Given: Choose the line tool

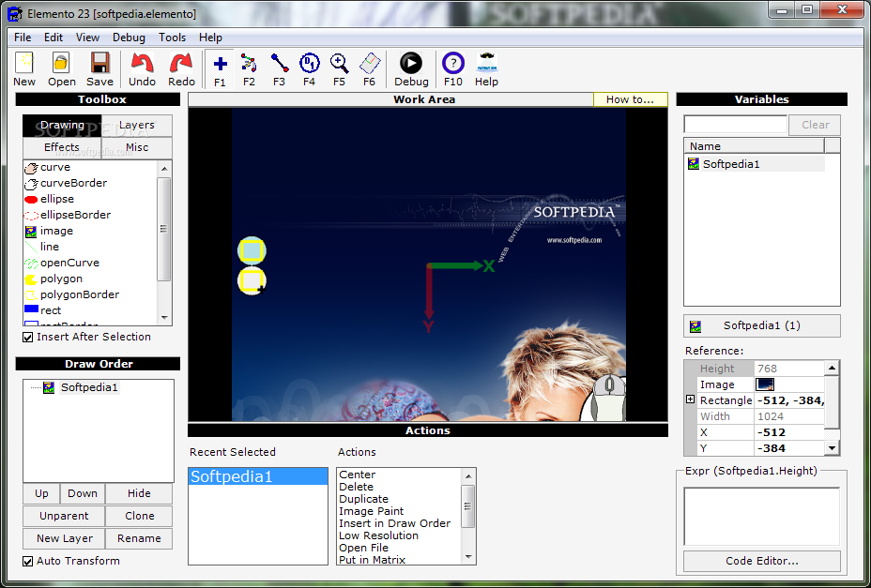Looking at the screenshot, I should (41, 247).
